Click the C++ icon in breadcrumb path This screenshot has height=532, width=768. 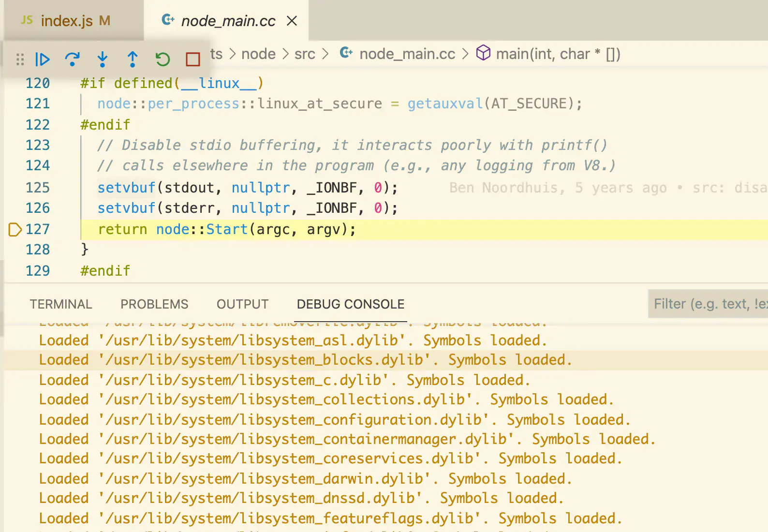tap(346, 52)
